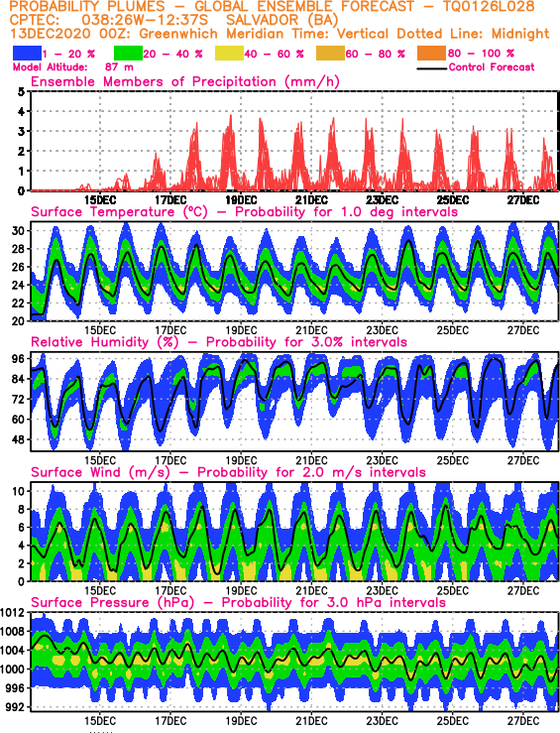Image resolution: width=560 pixels, height=733 pixels.
Task: Click the 1012 value on pressure axis
Action: [12, 612]
